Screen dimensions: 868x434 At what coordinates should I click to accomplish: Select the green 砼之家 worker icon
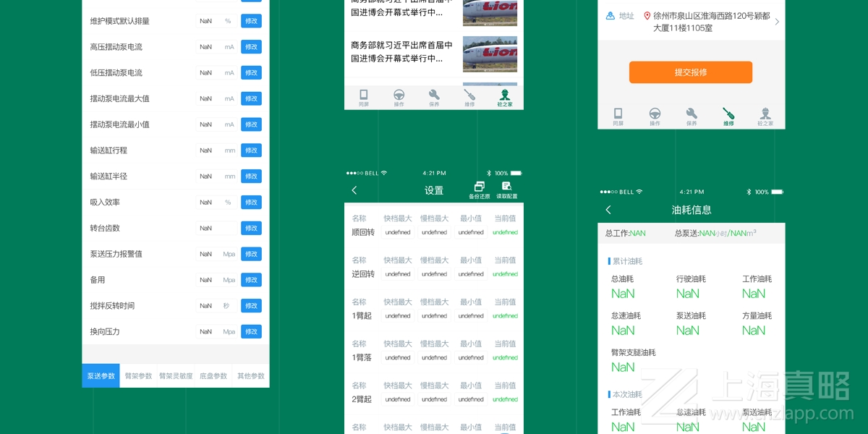tap(505, 95)
